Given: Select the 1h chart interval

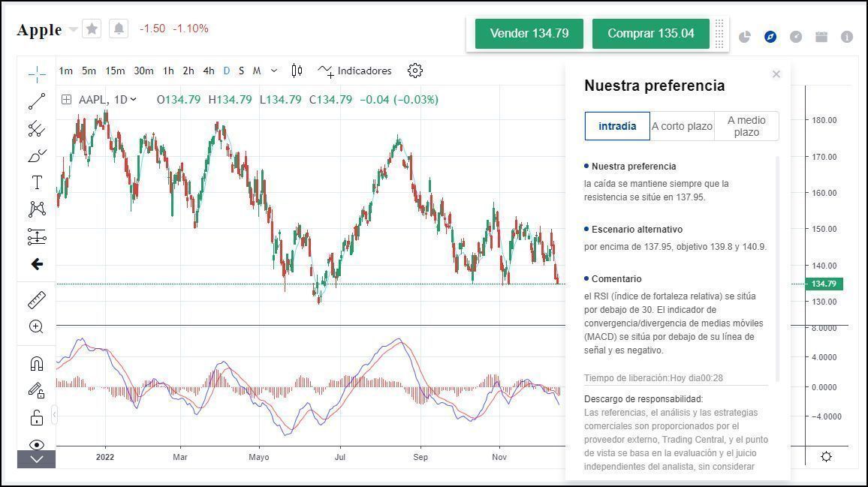Looking at the screenshot, I should 168,71.
